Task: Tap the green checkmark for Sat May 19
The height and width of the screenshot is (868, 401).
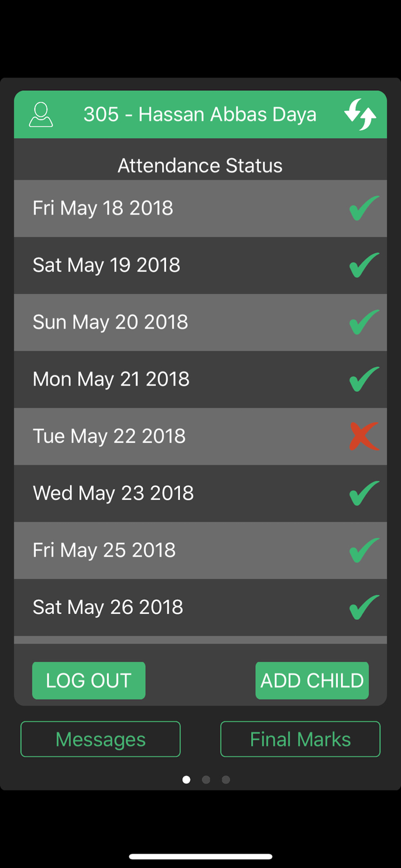Action: [364, 265]
